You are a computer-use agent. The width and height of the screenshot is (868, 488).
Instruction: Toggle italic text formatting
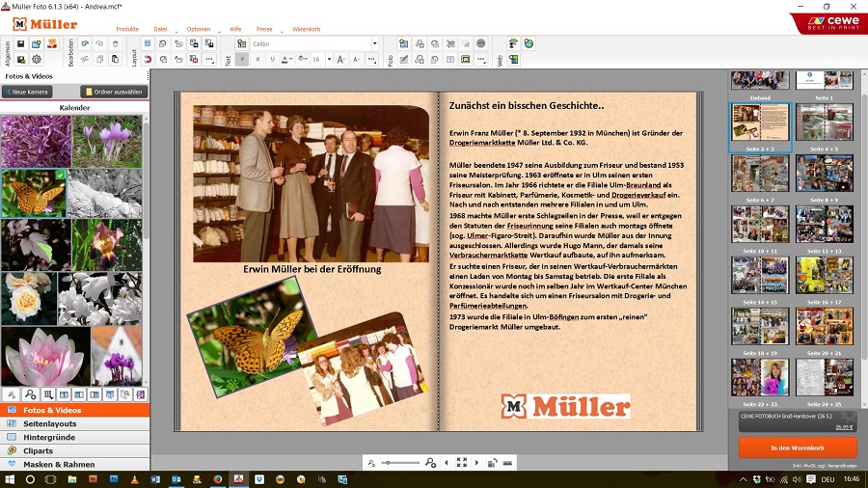(258, 60)
